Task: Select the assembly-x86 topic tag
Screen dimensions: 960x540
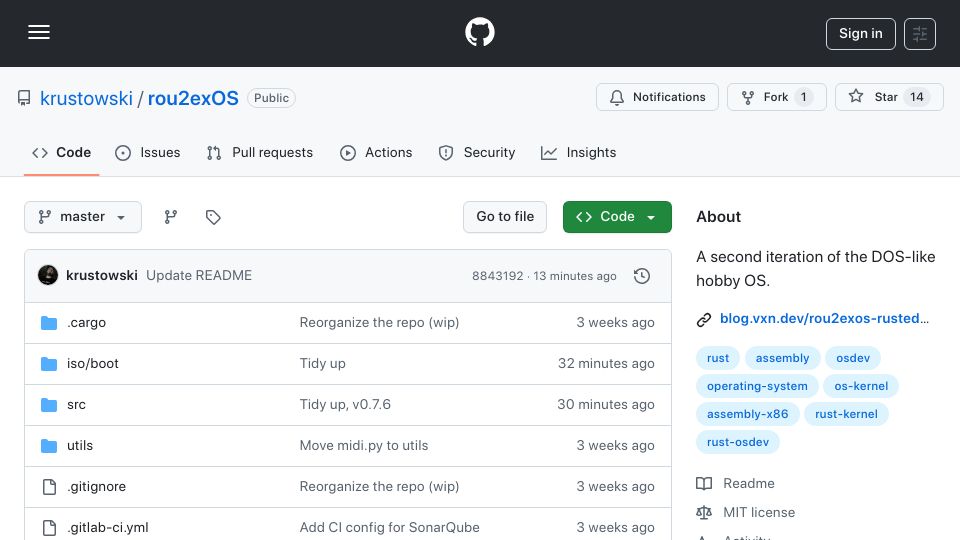Action: click(747, 414)
